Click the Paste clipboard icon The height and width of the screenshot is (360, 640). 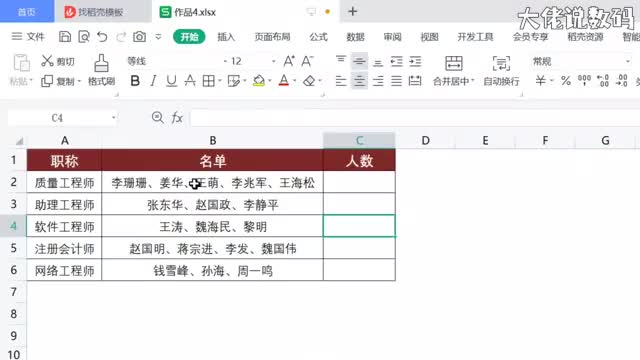(x=21, y=63)
